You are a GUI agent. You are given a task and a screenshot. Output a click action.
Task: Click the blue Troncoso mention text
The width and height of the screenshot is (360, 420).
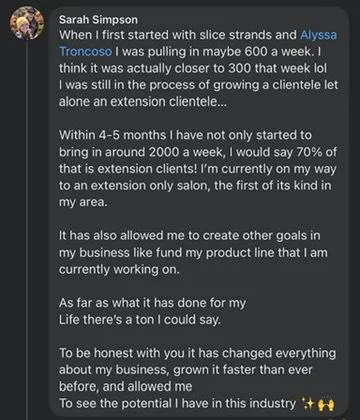click(86, 52)
